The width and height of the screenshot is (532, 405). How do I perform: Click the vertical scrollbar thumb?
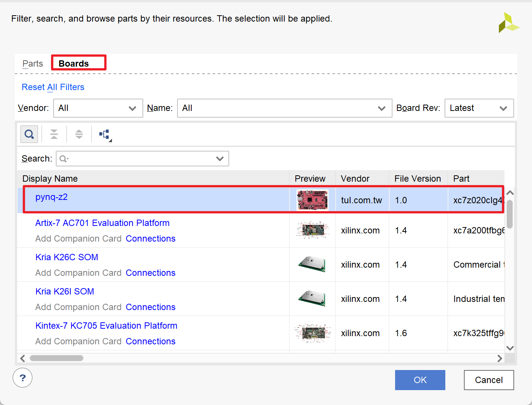pyautogui.click(x=510, y=214)
